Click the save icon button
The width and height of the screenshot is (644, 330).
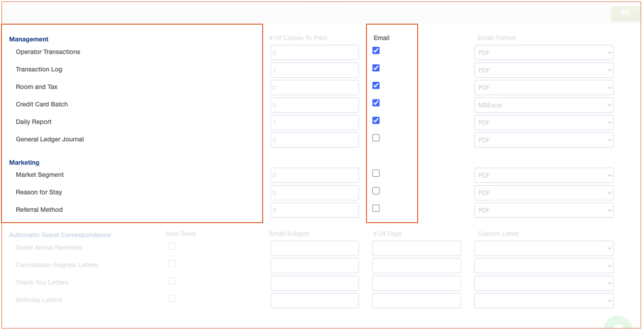625,13
